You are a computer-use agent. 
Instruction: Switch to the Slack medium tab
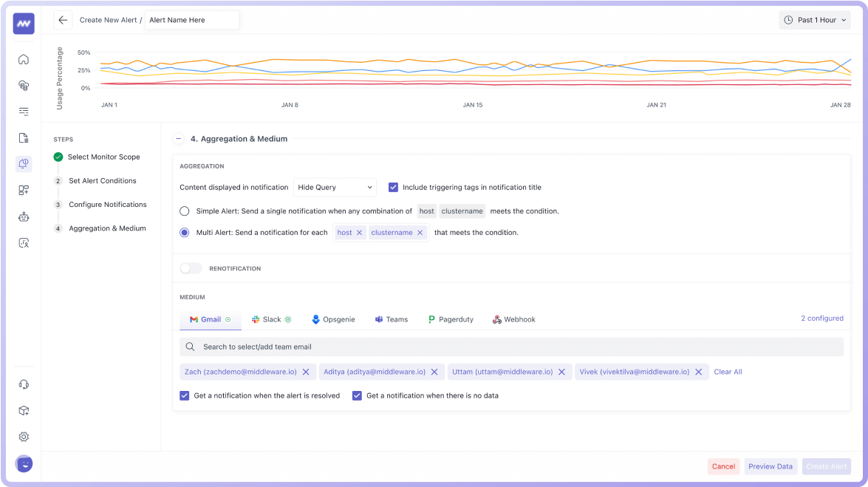(x=271, y=320)
